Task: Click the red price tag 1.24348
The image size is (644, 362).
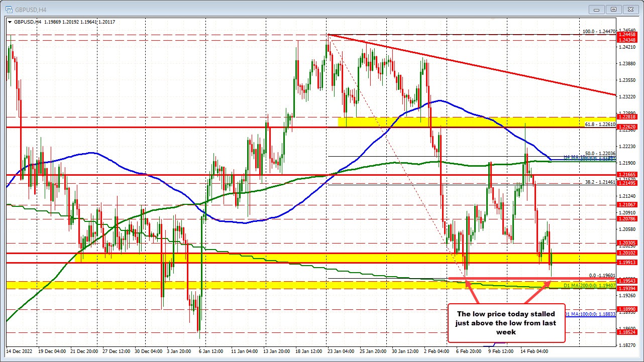Action: pos(627,41)
